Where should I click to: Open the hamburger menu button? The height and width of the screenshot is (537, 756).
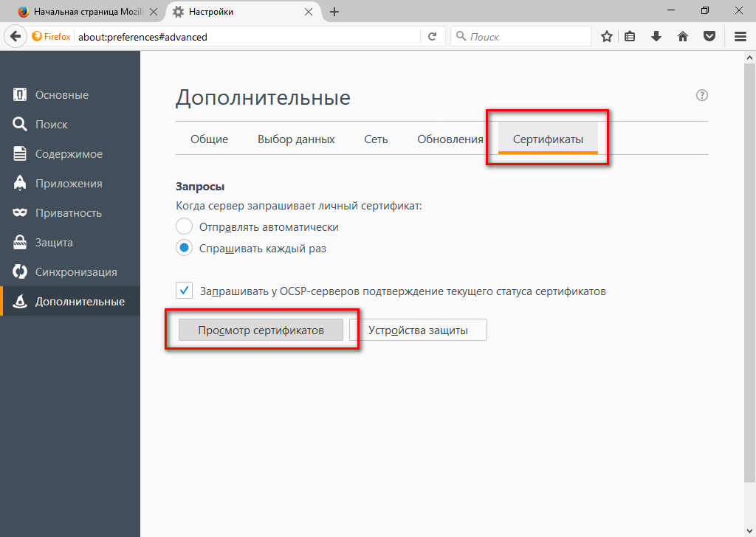pyautogui.click(x=740, y=37)
